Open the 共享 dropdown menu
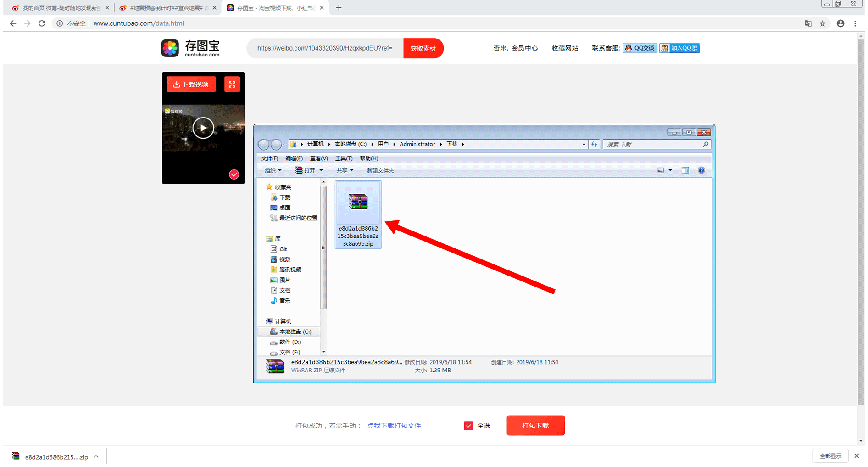This screenshot has height=467, width=868. (x=345, y=170)
